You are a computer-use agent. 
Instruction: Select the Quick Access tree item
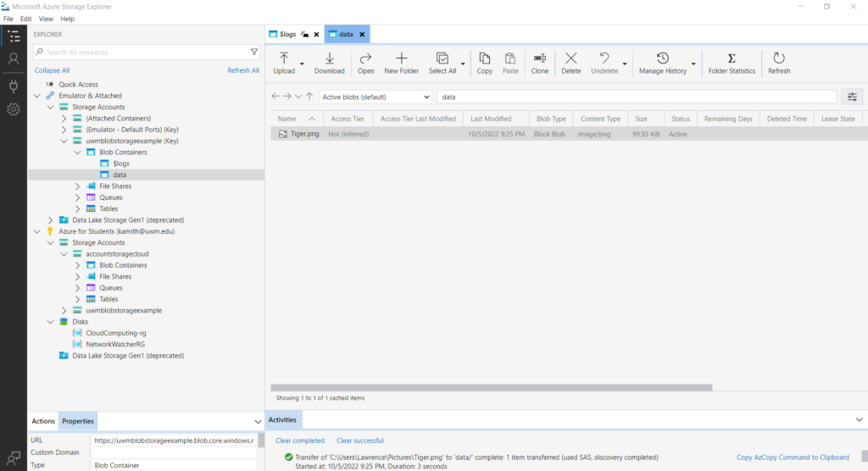(x=78, y=85)
